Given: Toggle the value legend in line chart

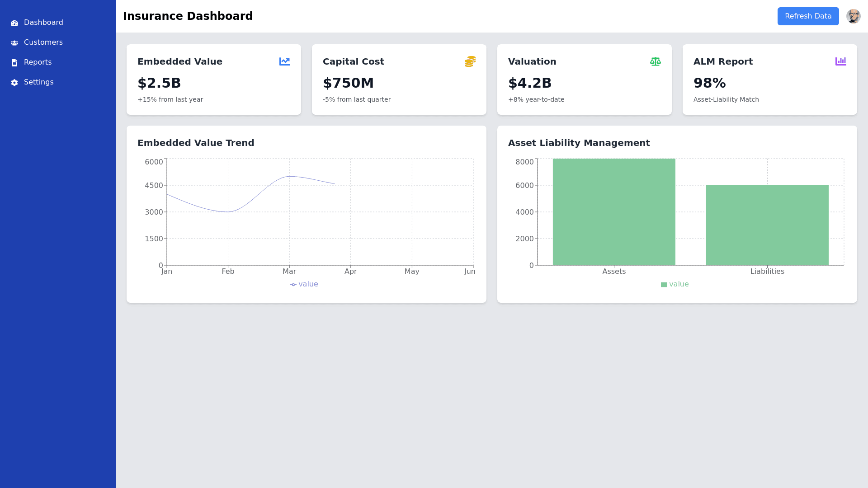Looking at the screenshot, I should (x=304, y=284).
